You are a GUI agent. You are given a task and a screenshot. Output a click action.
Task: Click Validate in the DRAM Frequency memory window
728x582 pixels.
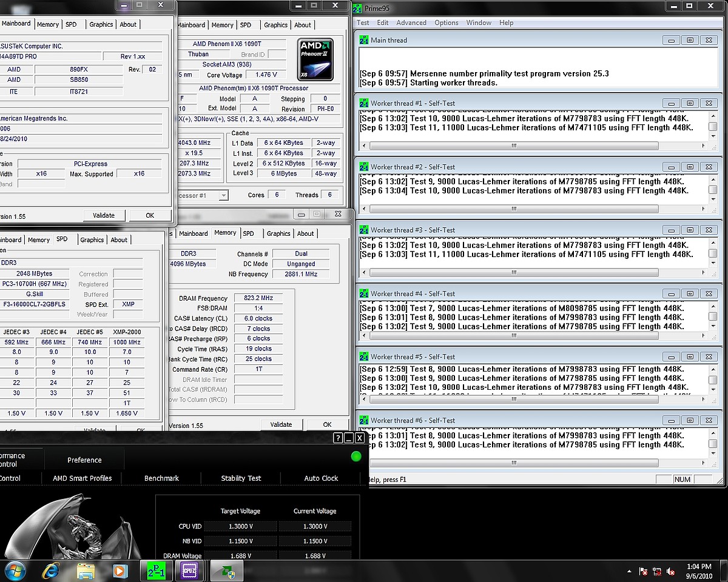(x=281, y=424)
